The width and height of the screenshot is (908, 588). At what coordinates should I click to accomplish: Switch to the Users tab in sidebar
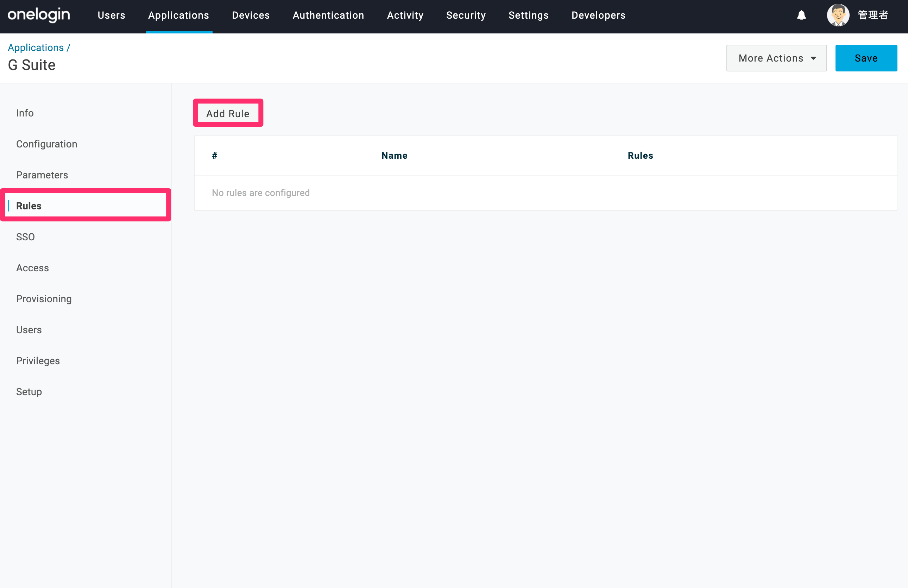point(29,329)
